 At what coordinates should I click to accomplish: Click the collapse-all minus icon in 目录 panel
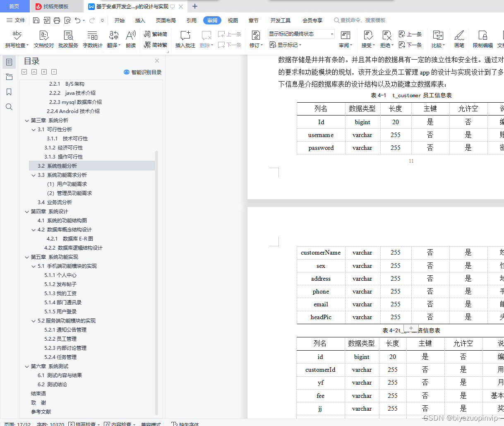coord(54,72)
